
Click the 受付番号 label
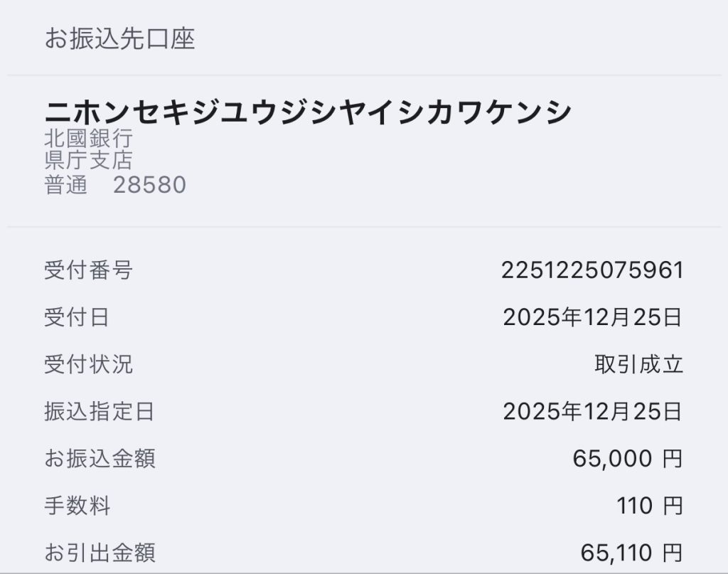pos(88,270)
